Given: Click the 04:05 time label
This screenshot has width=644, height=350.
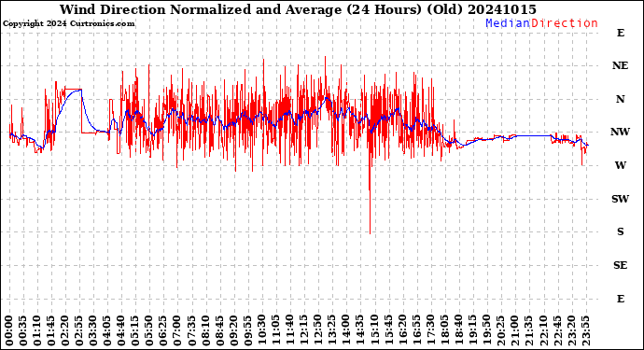Looking at the screenshot, I should 107,330.
